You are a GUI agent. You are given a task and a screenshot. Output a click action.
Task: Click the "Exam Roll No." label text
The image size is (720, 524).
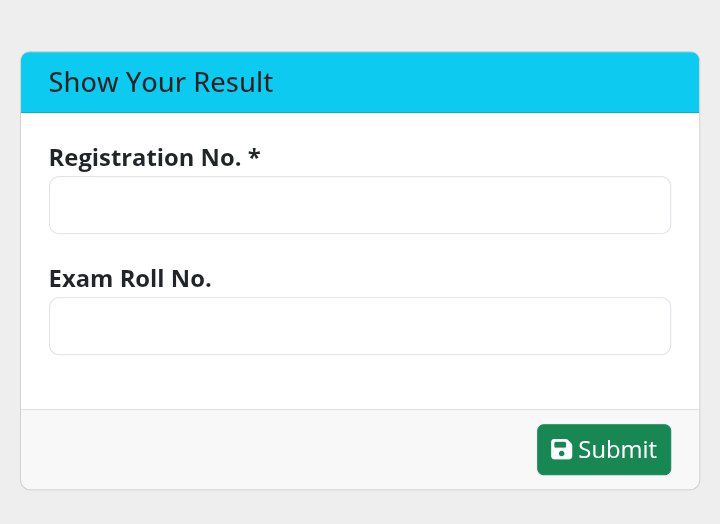coord(130,278)
